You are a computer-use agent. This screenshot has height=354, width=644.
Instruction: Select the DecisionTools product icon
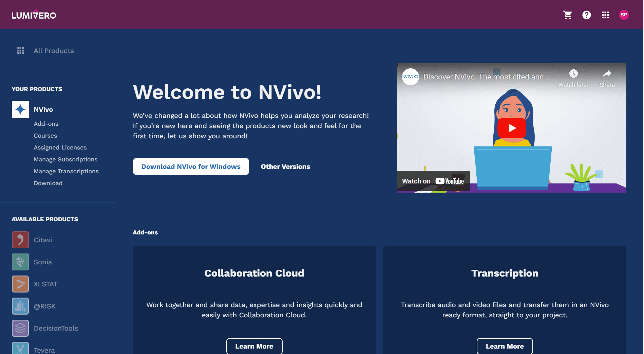click(20, 328)
